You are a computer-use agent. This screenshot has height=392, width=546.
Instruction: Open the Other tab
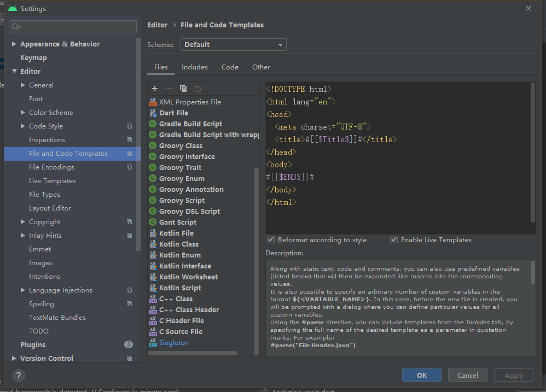click(261, 67)
